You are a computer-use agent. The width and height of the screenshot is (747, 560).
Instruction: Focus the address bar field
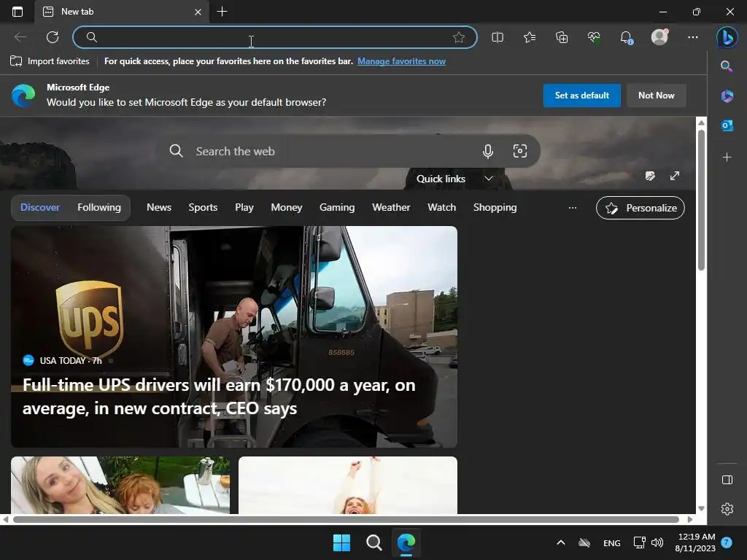275,37
